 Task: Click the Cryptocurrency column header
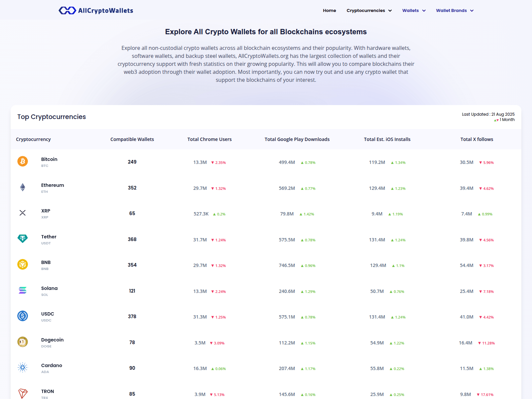pos(33,139)
